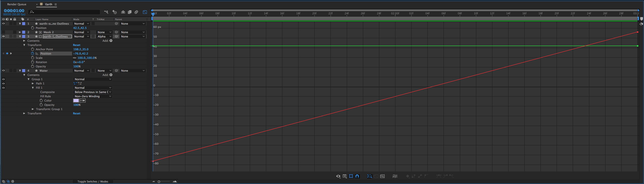
Task: Toggle Show Transform Box icon
Action: [351, 176]
